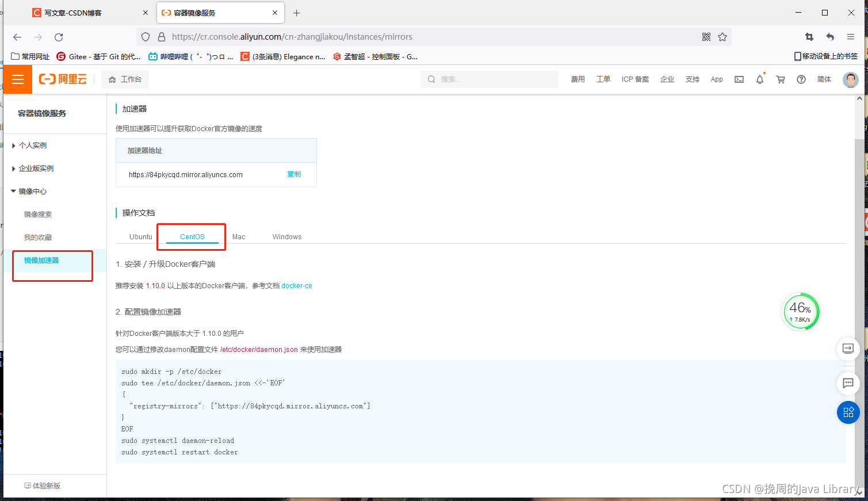
Task: Switch to the Mac tab
Action: (x=239, y=237)
